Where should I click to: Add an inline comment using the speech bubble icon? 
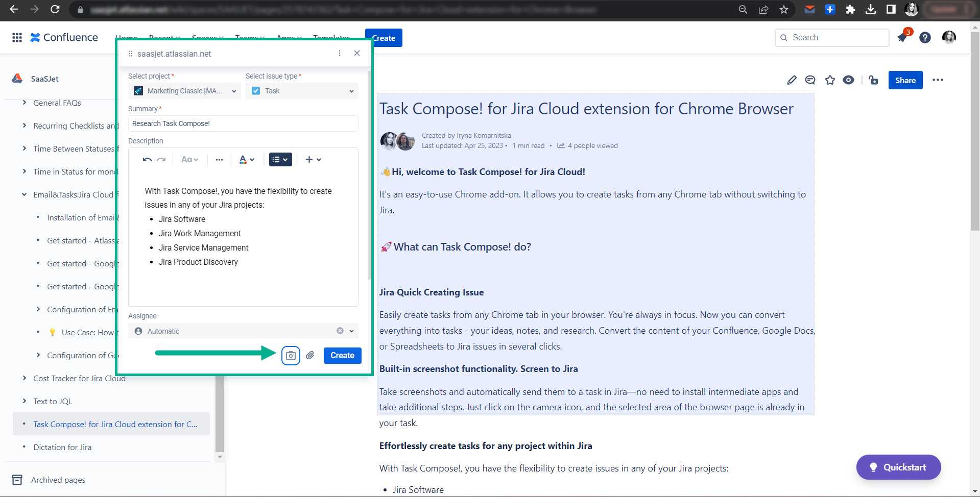(810, 80)
